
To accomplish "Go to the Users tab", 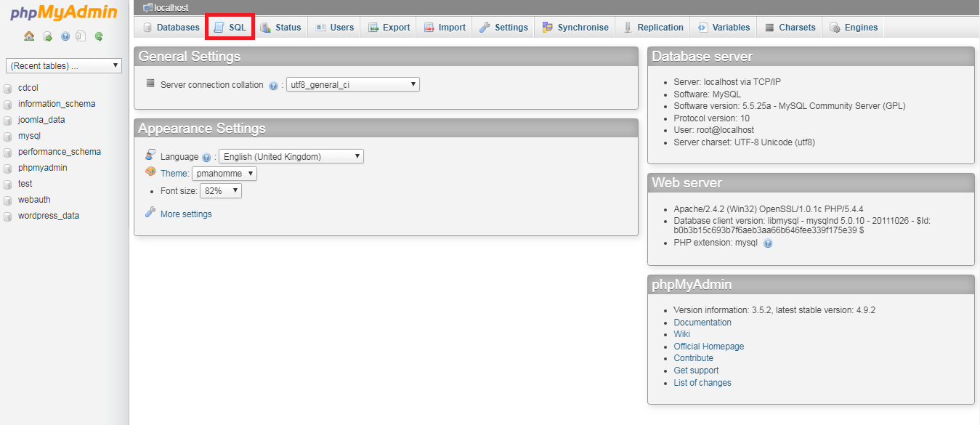I will point(335,28).
